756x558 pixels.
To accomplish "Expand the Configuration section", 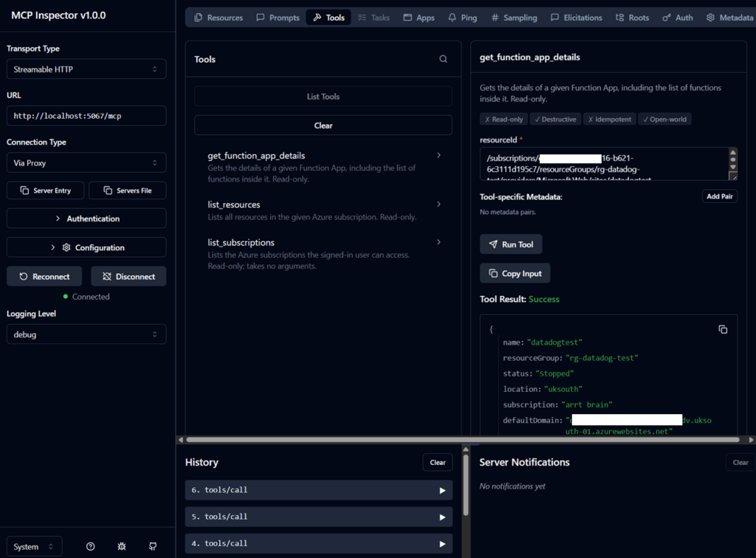I will click(86, 247).
